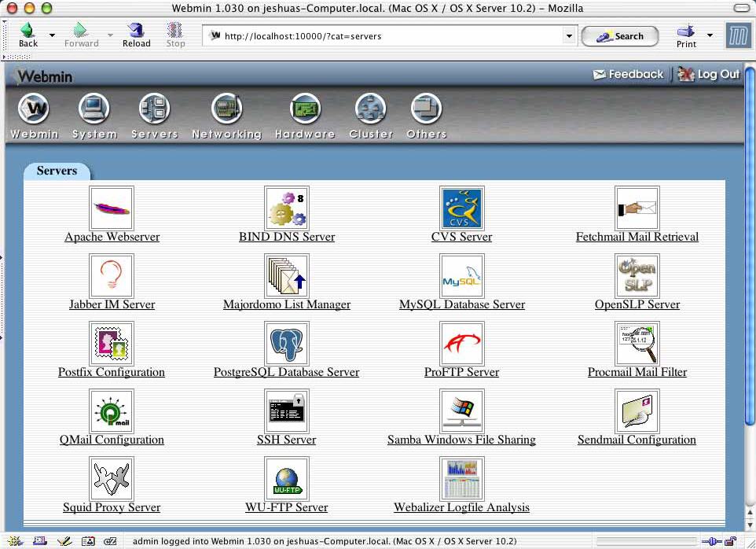Click the vertical scrollbar thumb
Viewport: 756px width, 549px height.
pos(750,246)
